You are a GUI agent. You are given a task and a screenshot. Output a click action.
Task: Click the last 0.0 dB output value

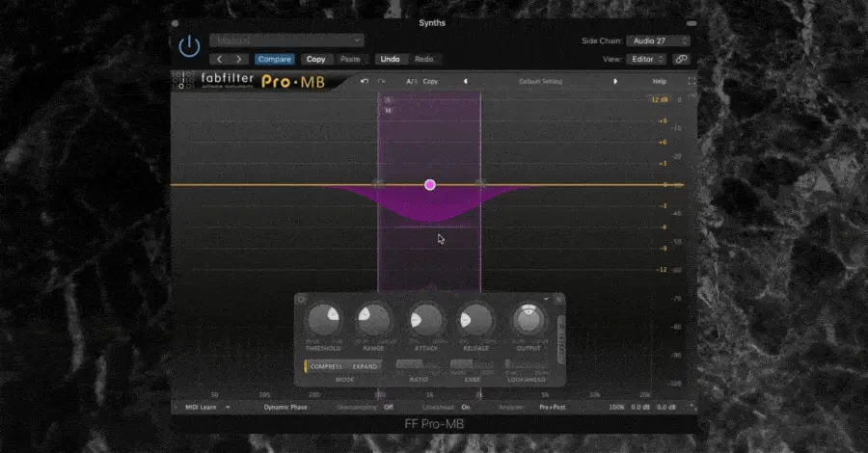(665, 407)
